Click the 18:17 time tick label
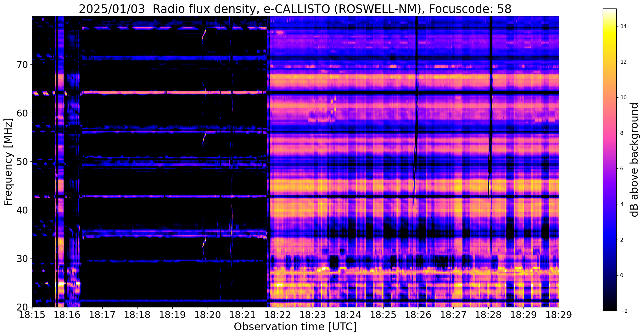 coord(102,315)
